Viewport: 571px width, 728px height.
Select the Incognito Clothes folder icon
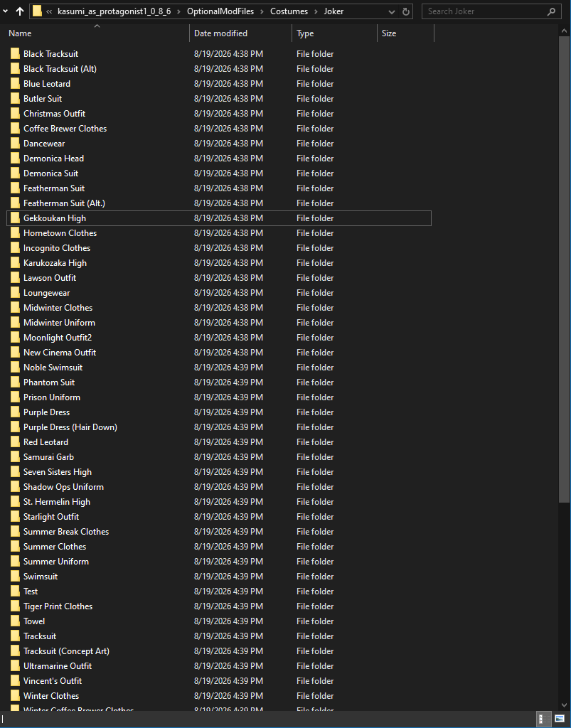pyautogui.click(x=16, y=248)
